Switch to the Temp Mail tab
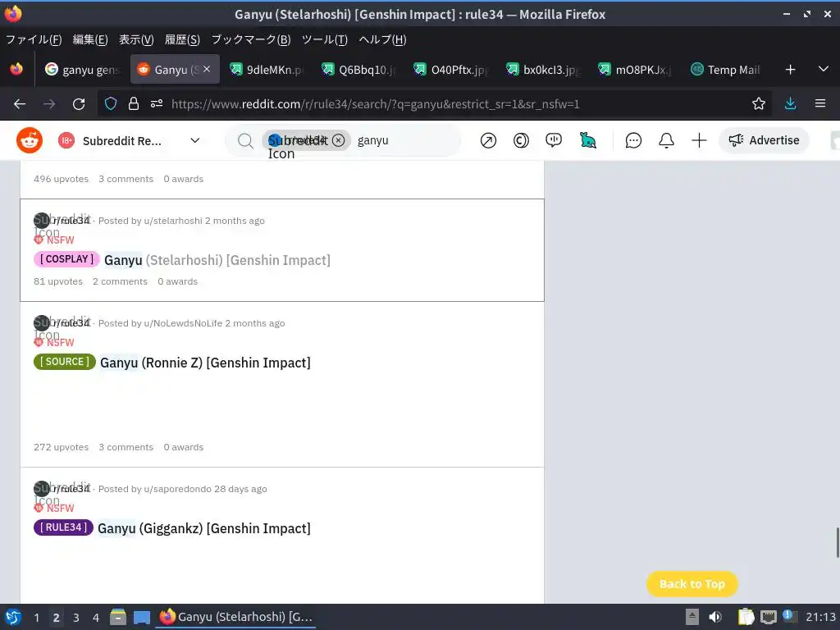This screenshot has height=630, width=840. tap(727, 70)
